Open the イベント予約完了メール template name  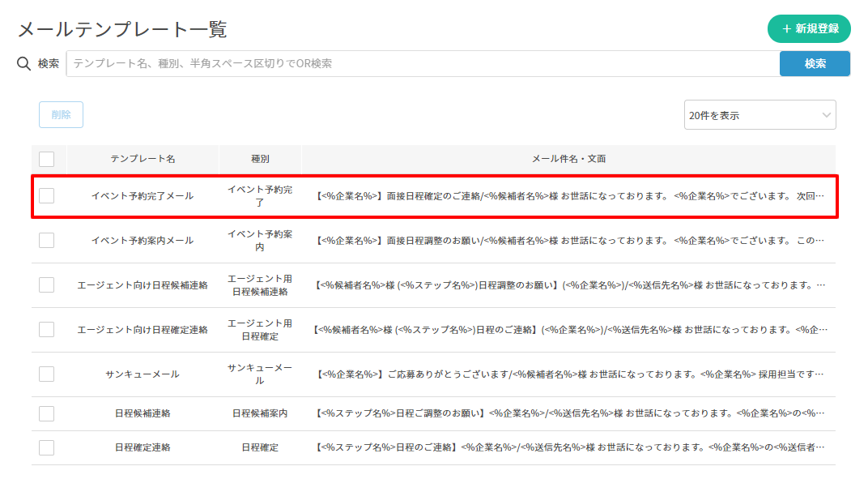(x=143, y=195)
